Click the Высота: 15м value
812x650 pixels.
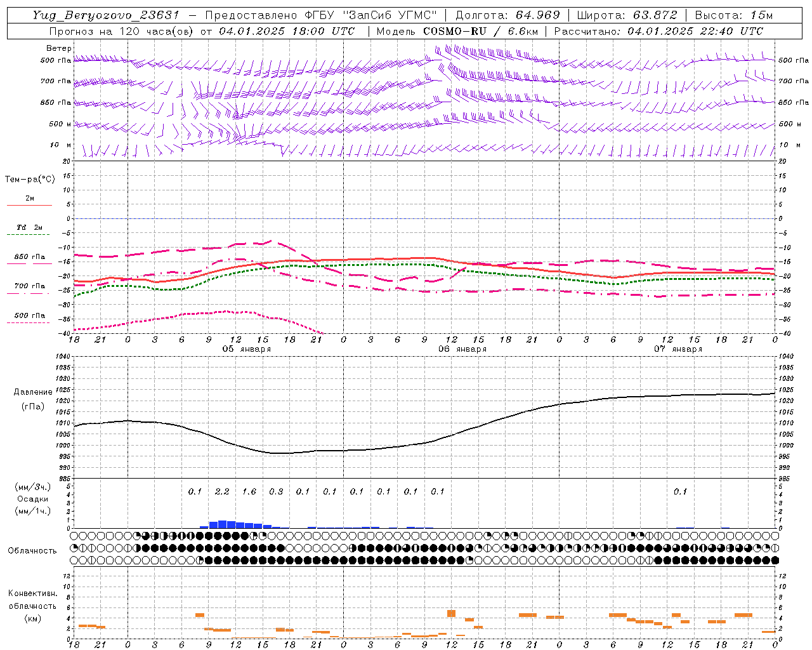coord(734,15)
